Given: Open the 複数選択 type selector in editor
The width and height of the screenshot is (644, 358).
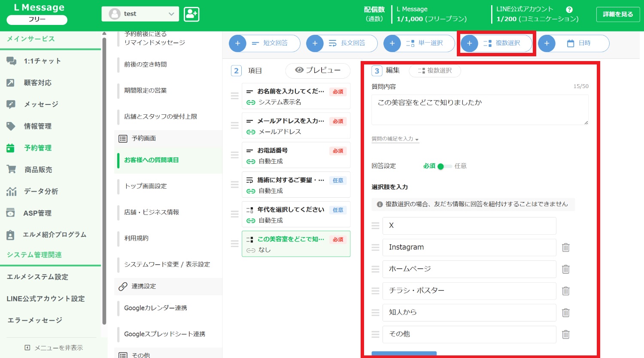Looking at the screenshot, I should point(434,70).
